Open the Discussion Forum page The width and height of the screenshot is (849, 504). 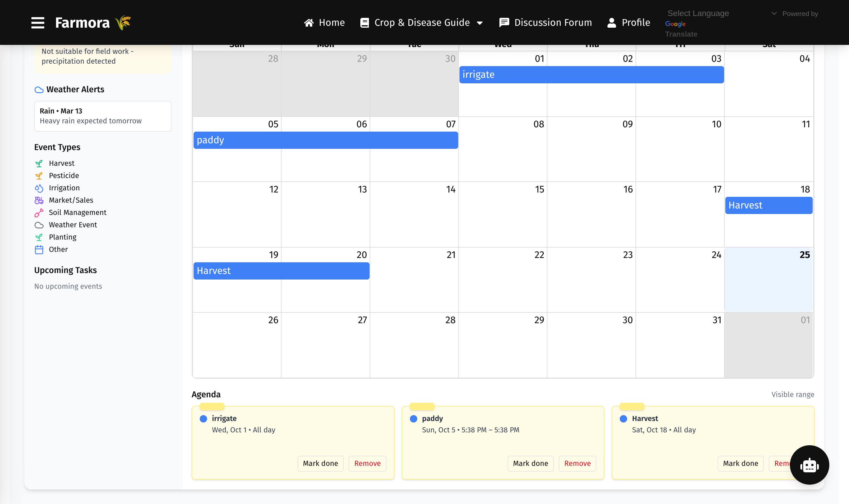545,23
